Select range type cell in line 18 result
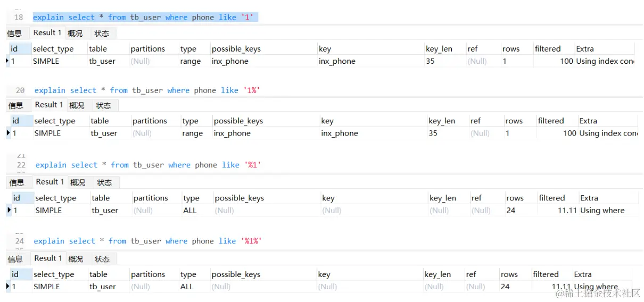Image resolution: width=644 pixels, height=302 pixels. point(191,61)
